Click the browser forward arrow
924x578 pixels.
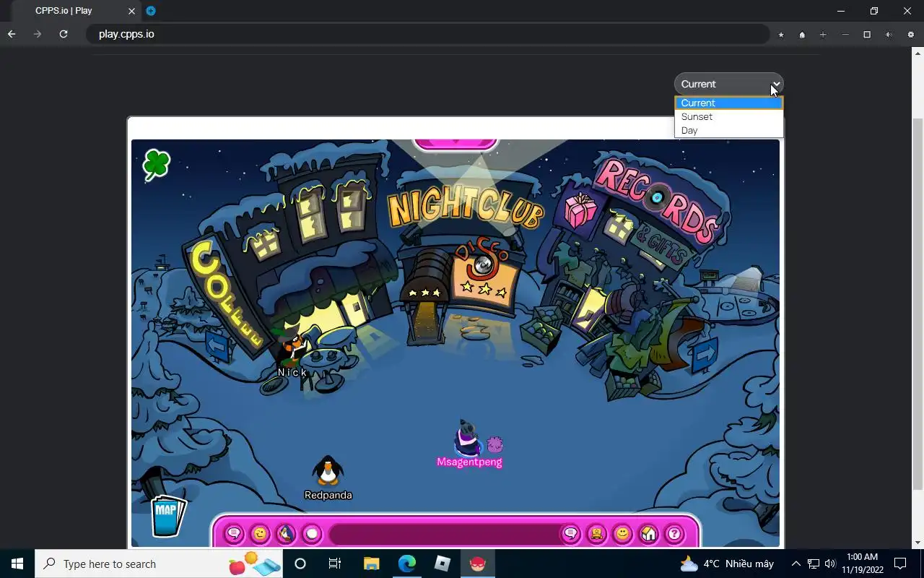tap(38, 34)
